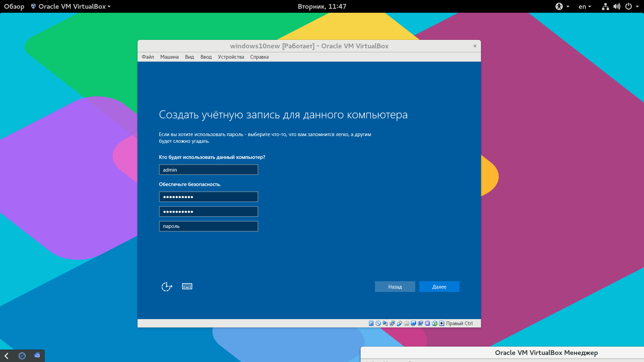Screen dimensions: 644x362
Task: Open the 'en' keyboard layout dropdown
Action: coord(585,6)
